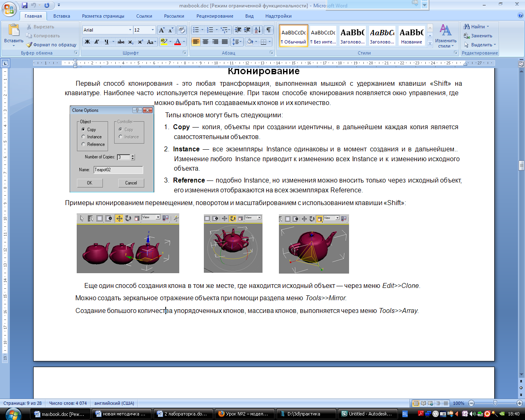Decrease paragraph indent
Screen dimensions: 525x420
click(238, 30)
